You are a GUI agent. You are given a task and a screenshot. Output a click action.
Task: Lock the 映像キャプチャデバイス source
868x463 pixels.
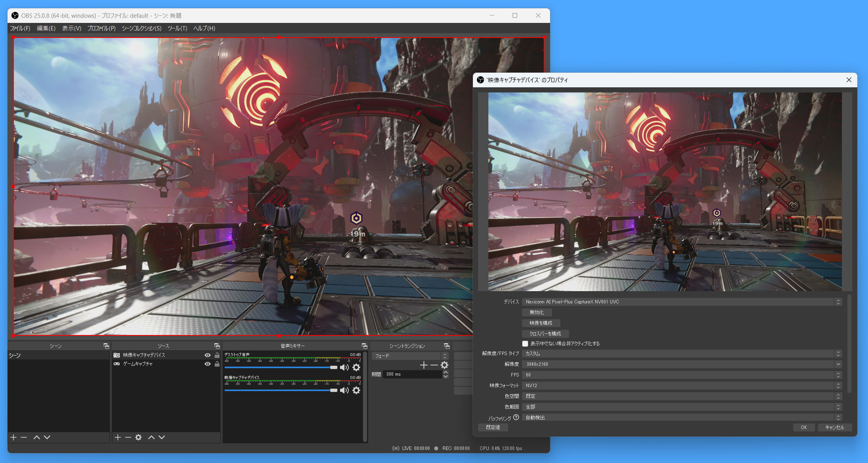(x=217, y=355)
